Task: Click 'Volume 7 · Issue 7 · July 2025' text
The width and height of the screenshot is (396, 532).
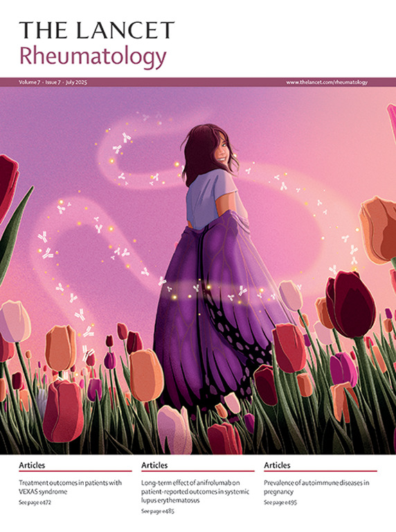Action: point(53,82)
